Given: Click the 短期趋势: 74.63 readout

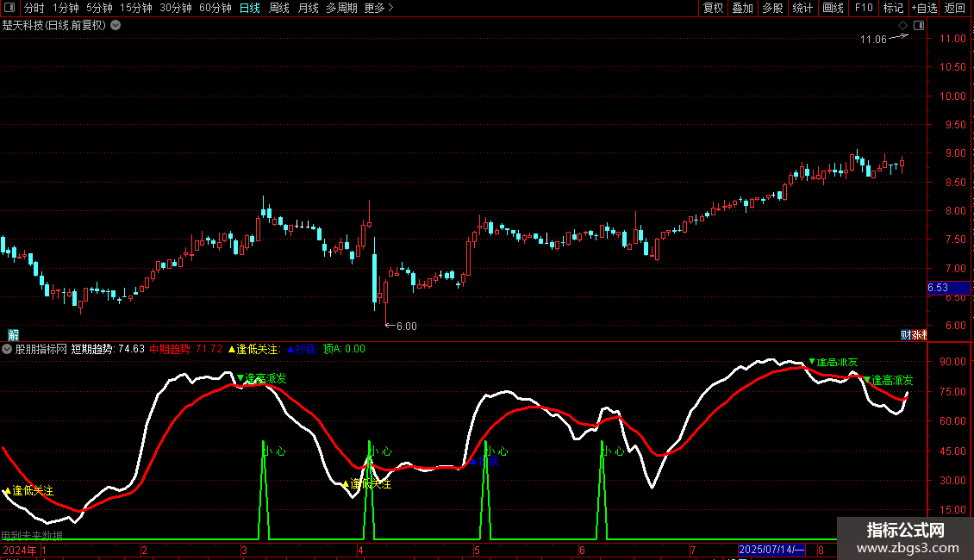Looking at the screenshot, I should point(108,350).
